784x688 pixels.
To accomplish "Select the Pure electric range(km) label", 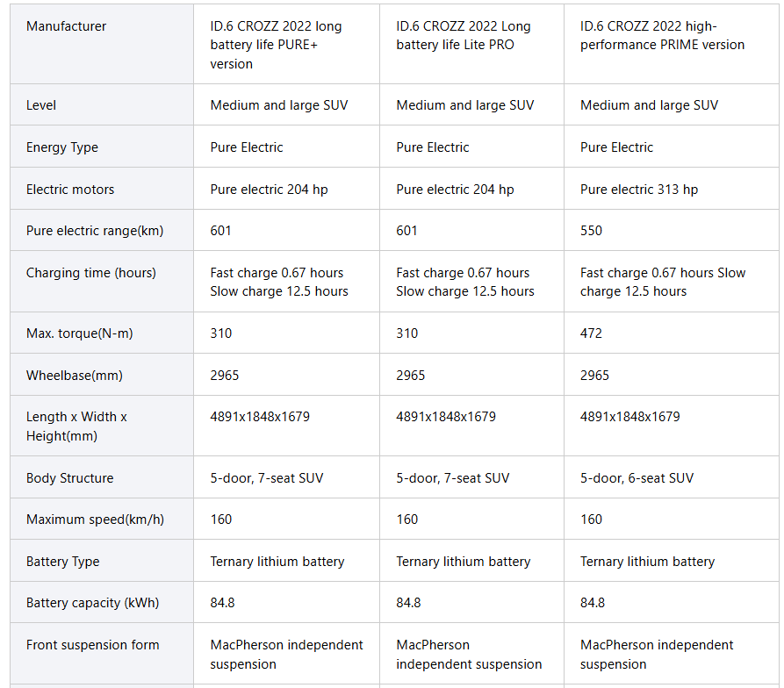I will [x=95, y=231].
